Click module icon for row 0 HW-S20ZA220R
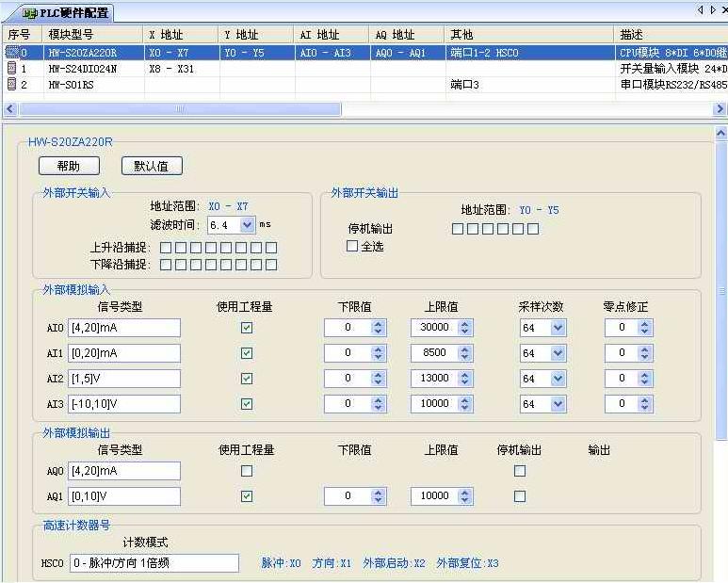728x583 pixels. tap(12, 53)
